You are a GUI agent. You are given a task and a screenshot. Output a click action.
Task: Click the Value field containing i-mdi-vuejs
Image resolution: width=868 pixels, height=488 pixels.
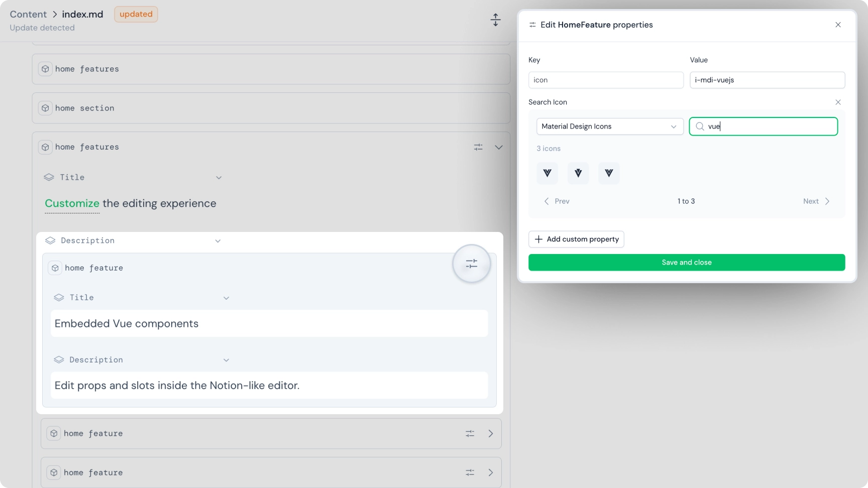coord(767,80)
